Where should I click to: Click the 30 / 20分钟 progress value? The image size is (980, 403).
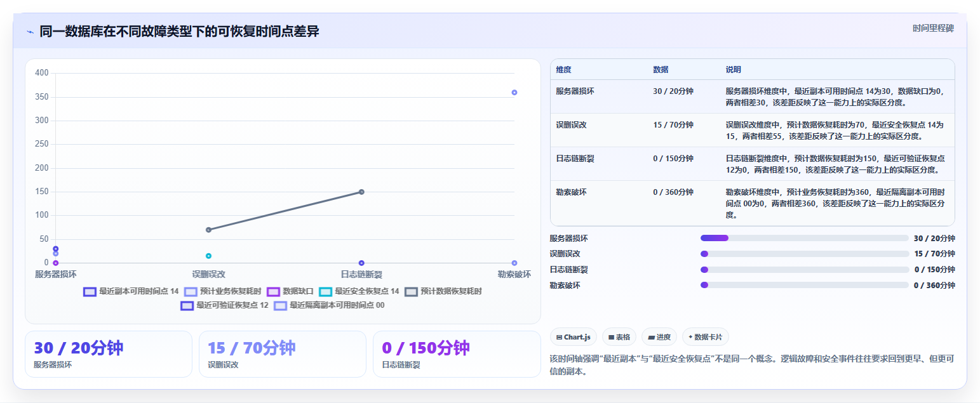[x=934, y=238]
